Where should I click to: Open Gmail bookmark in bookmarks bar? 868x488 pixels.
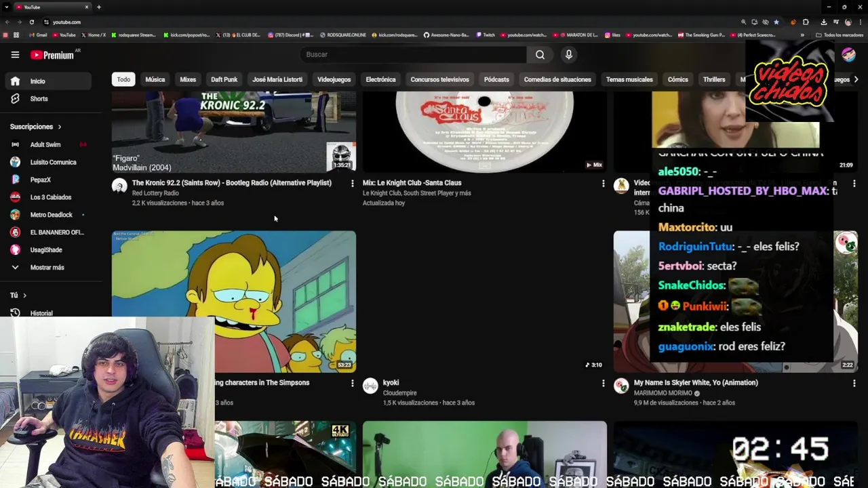(38, 35)
